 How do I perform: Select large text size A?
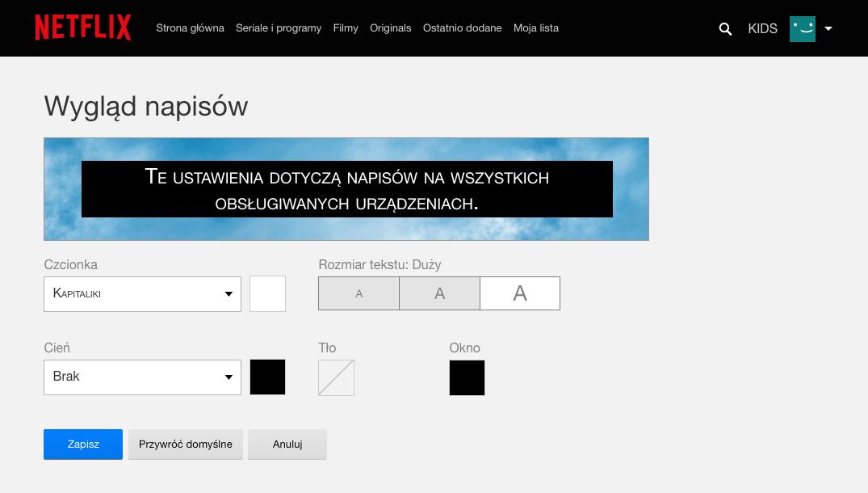[x=520, y=293]
